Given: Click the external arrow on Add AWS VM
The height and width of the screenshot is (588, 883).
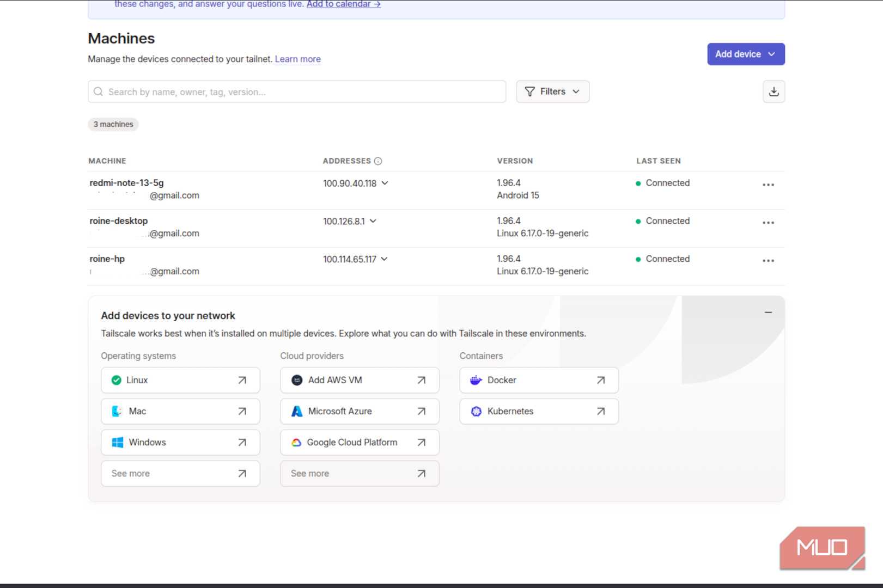Looking at the screenshot, I should coord(422,380).
